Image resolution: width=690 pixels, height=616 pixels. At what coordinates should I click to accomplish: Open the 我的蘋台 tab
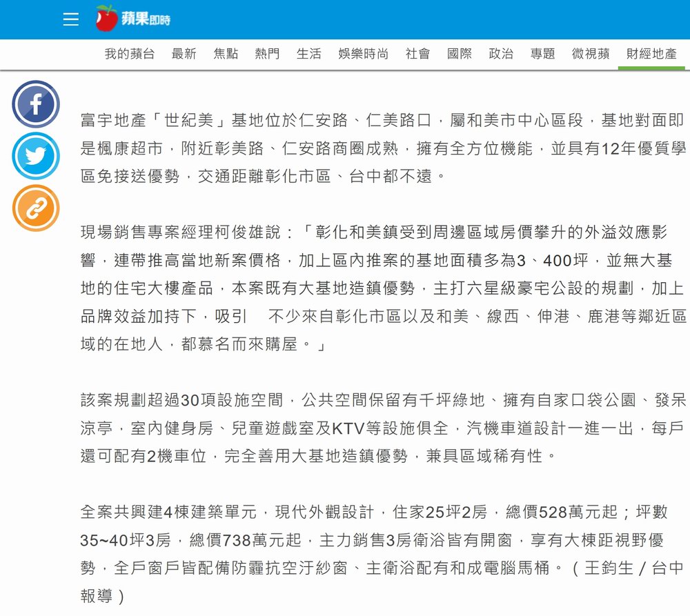click(130, 54)
